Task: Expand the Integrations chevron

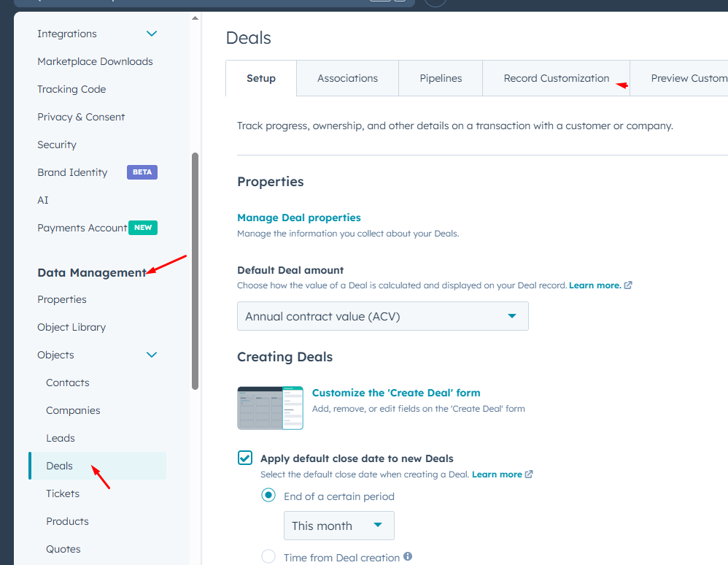Action: [x=151, y=34]
